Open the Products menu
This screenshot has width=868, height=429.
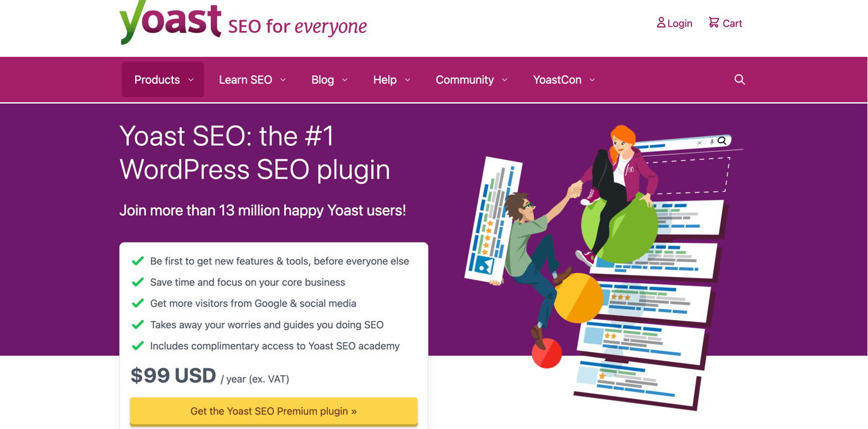[163, 79]
